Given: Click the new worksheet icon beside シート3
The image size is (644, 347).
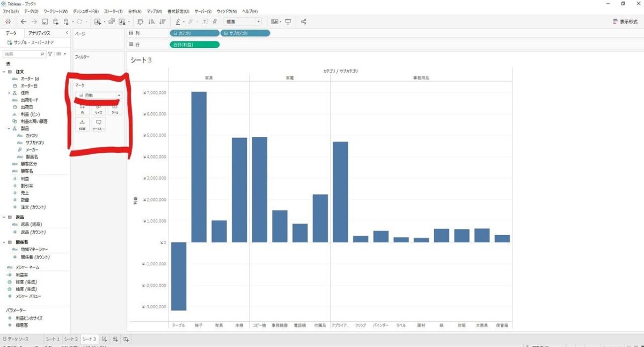Looking at the screenshot, I should pos(105,339).
